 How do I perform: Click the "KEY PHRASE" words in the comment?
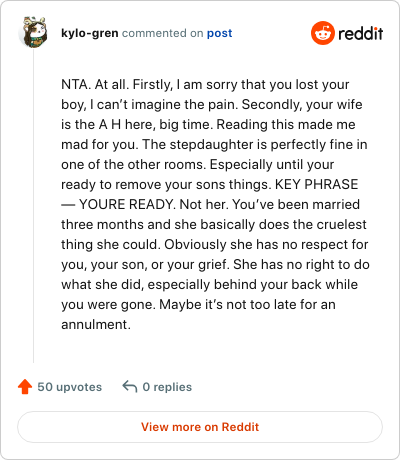[x=317, y=184]
